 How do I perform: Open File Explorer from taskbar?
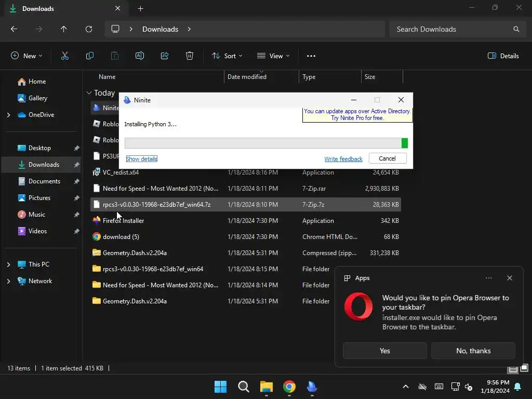(x=267, y=387)
